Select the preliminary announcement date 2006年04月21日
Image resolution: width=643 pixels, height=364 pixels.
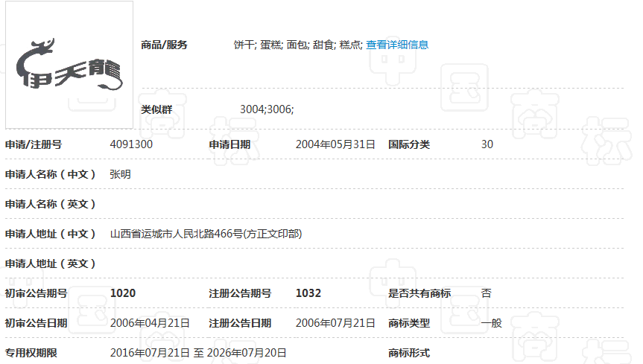[150, 323]
